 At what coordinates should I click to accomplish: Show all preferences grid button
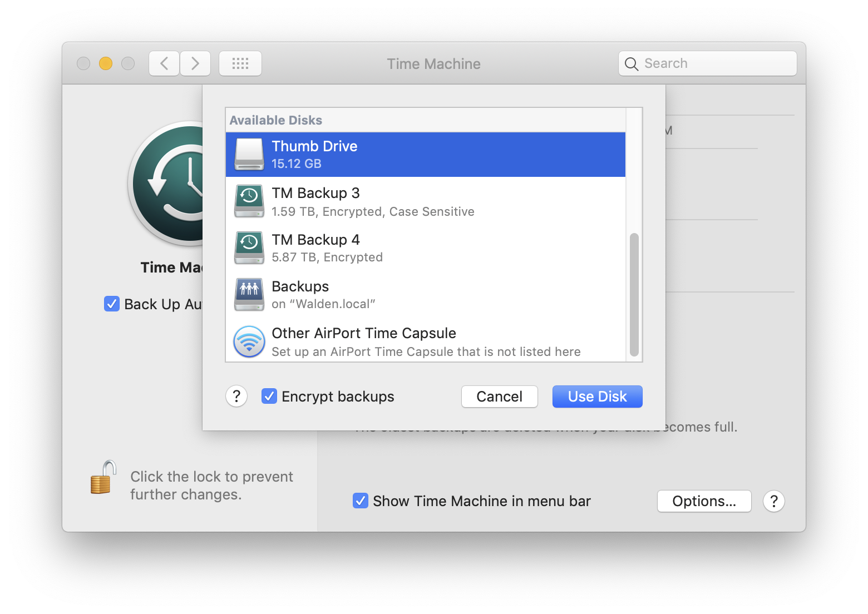point(240,63)
